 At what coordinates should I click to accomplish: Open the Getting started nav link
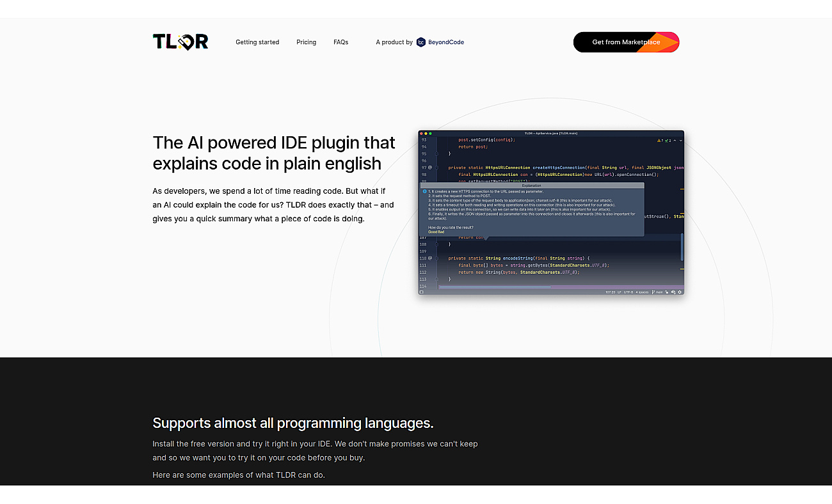[x=257, y=42]
